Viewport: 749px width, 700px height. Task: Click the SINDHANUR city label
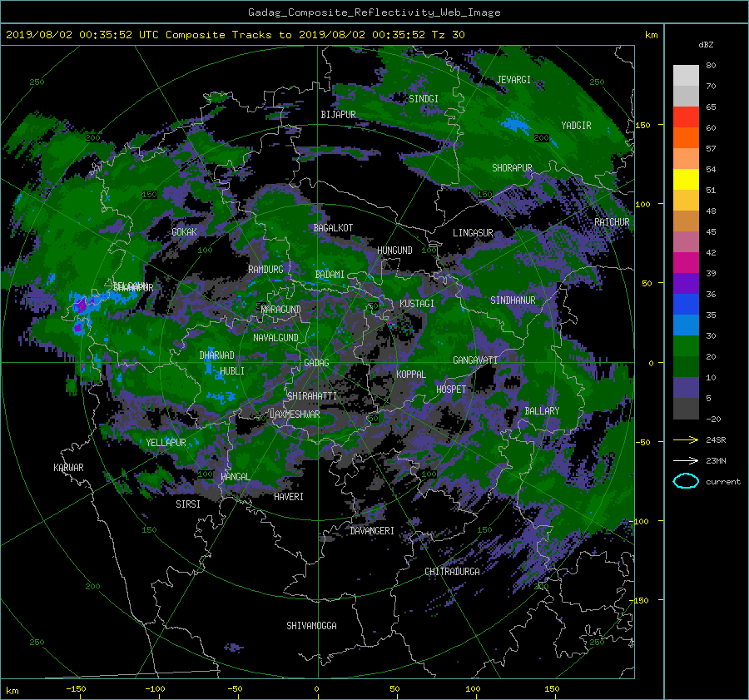coord(513,300)
